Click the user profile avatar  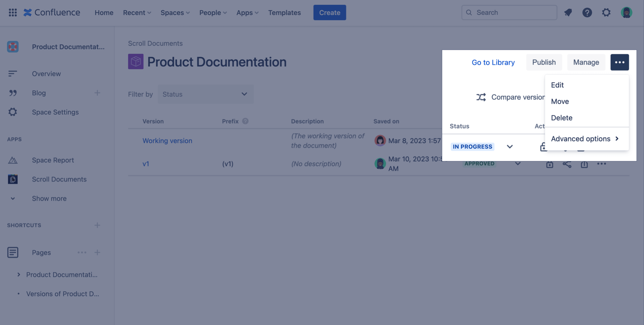(x=626, y=12)
